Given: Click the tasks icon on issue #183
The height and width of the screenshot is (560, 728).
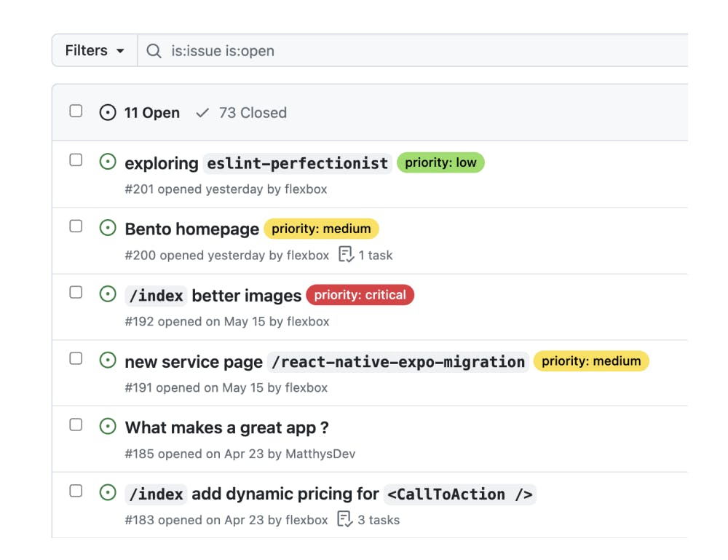Looking at the screenshot, I should click(344, 519).
